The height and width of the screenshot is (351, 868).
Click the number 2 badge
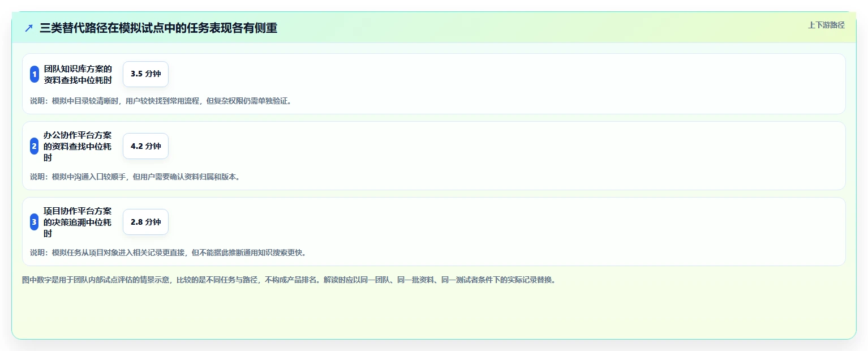[x=34, y=146]
